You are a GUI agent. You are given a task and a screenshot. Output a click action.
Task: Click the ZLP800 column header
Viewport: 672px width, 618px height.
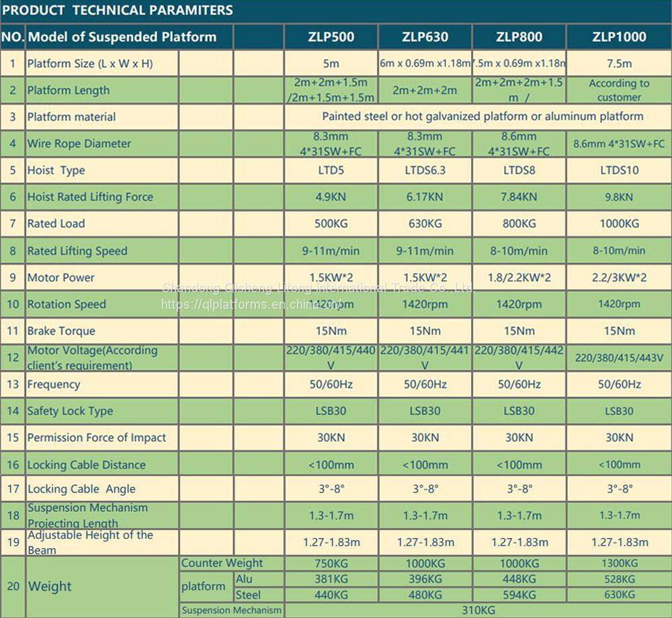519,37
